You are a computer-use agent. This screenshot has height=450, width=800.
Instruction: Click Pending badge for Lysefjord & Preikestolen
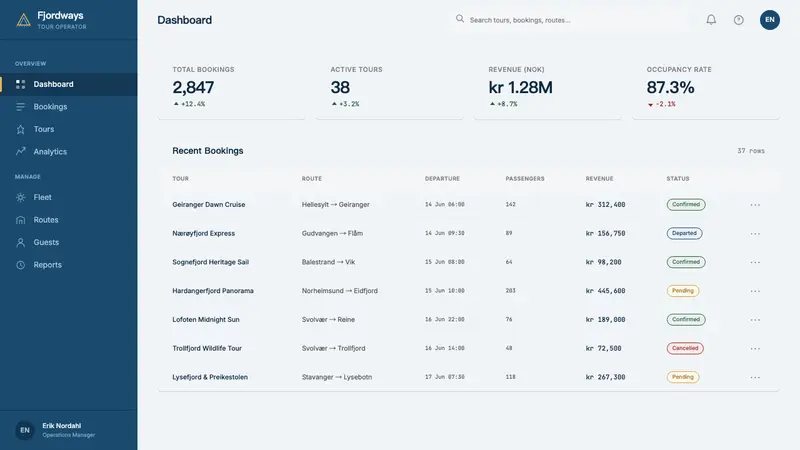pos(683,377)
